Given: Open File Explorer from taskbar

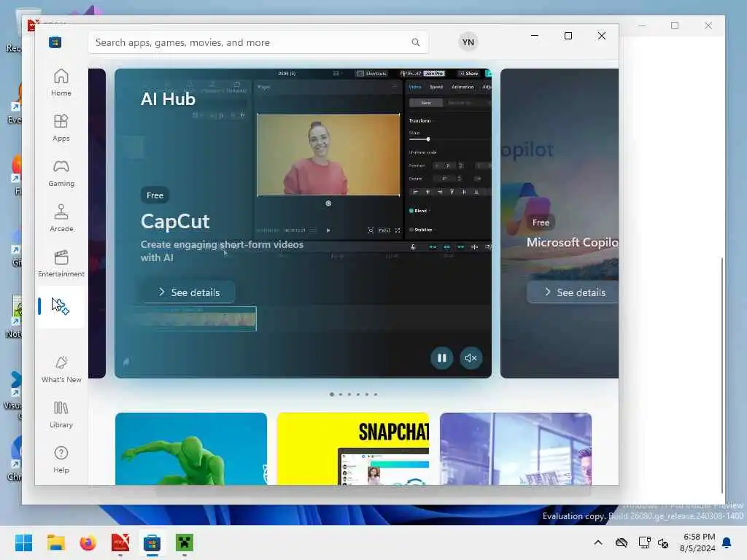Looking at the screenshot, I should click(55, 542).
